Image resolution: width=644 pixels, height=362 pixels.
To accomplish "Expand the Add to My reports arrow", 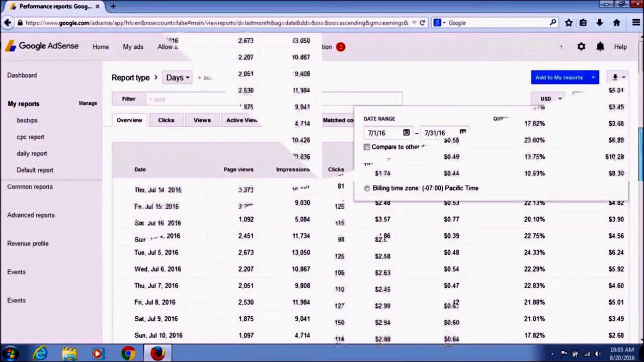I will [593, 77].
